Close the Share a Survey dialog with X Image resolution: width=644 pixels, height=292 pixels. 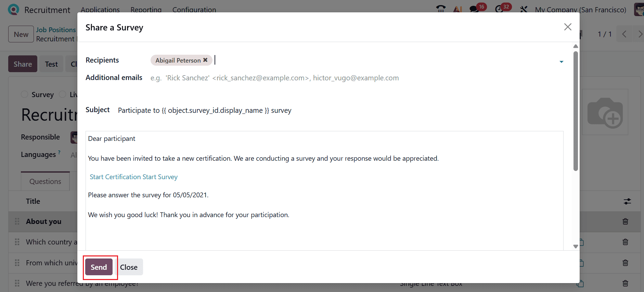tap(568, 27)
